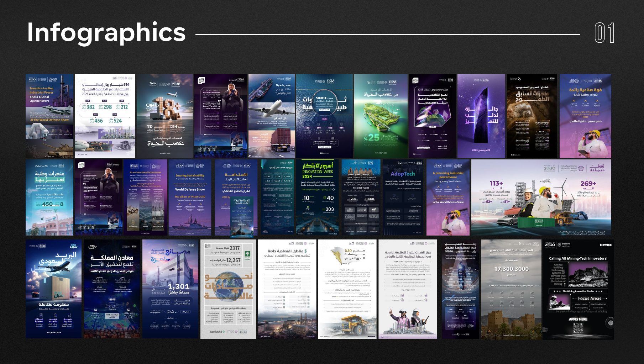Open the 'A promising industrial powerhouse' poster
The width and height of the screenshot is (644, 364).
448,197
